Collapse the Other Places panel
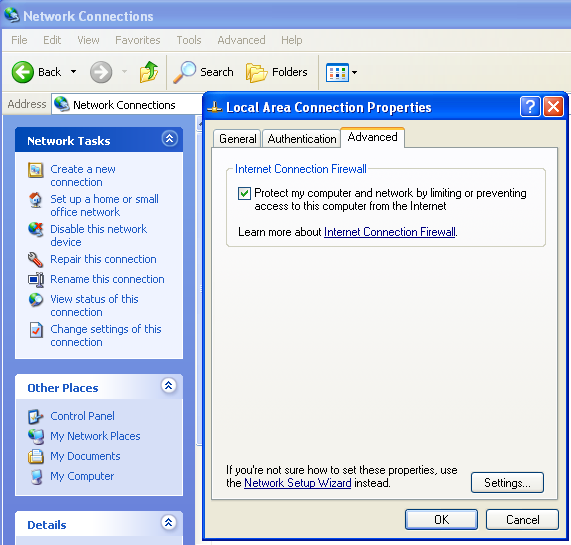 point(169,386)
